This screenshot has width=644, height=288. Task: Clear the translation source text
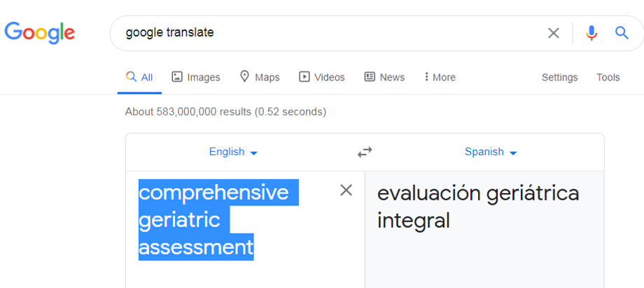(346, 190)
